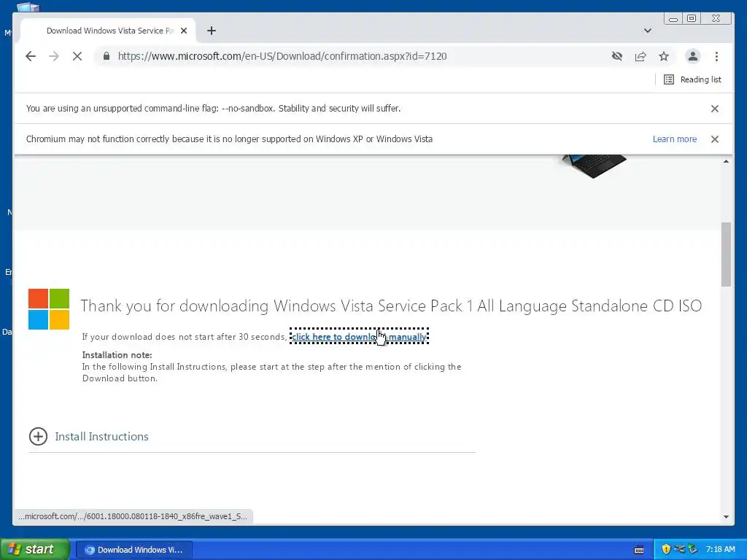Select the Chromium taskbar button
The width and height of the screenshot is (747, 560).
(134, 550)
